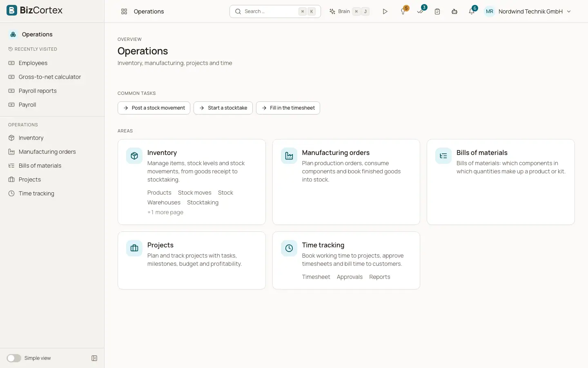Screen dimensions: 588x368
Task: Click the play icon in top bar
Action: click(385, 11)
